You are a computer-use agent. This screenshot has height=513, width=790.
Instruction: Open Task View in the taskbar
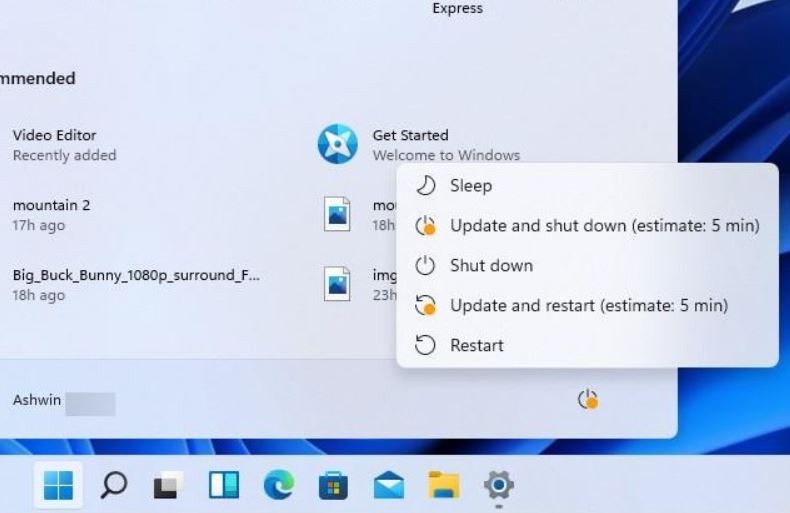(x=168, y=485)
